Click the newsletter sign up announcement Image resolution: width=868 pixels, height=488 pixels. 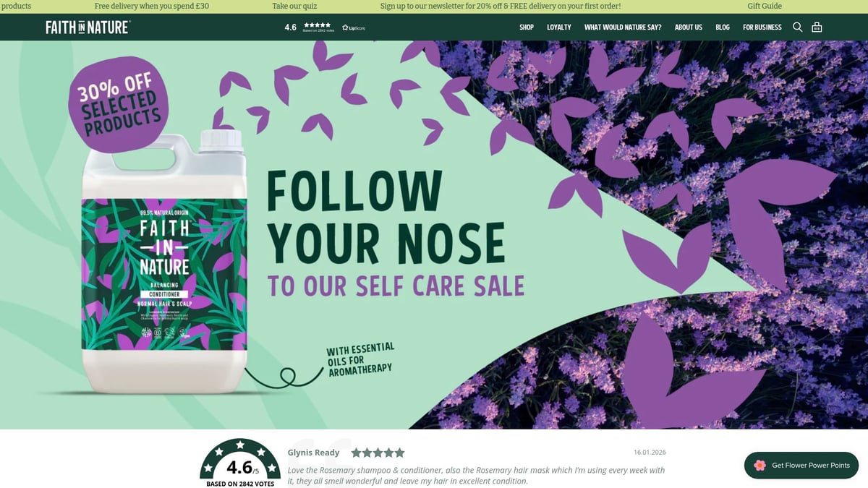point(501,6)
